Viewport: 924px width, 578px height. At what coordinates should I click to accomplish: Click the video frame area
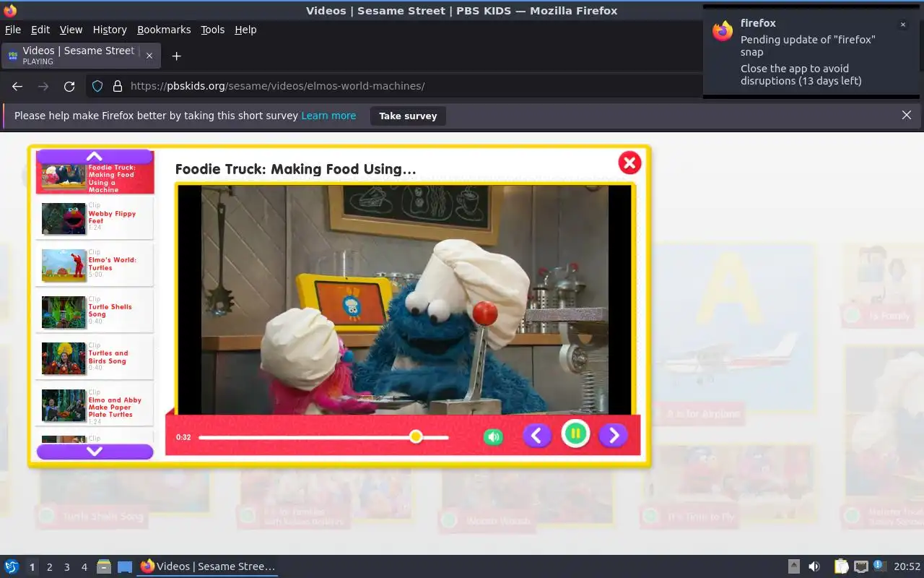pos(404,299)
